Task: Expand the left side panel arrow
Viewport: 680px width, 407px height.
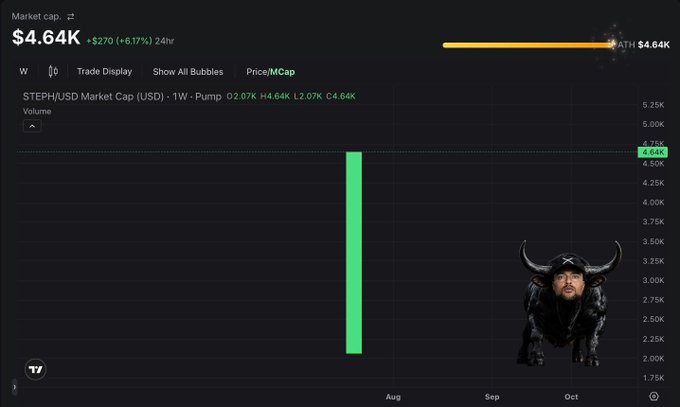Action: click(14, 387)
